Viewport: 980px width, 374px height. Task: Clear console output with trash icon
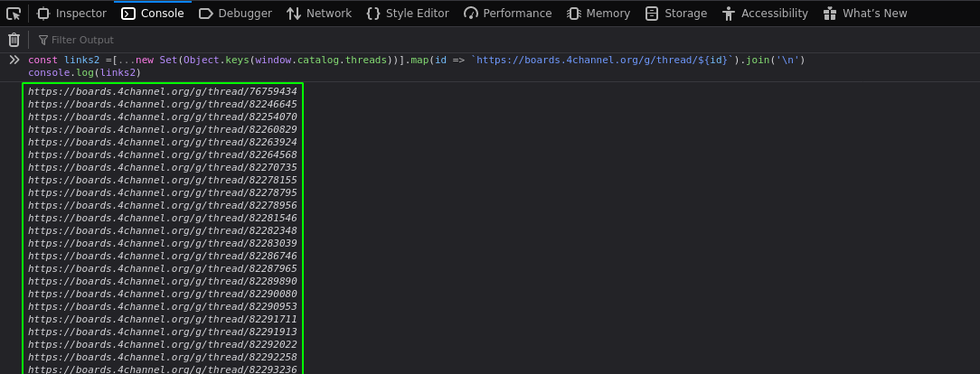pos(14,40)
